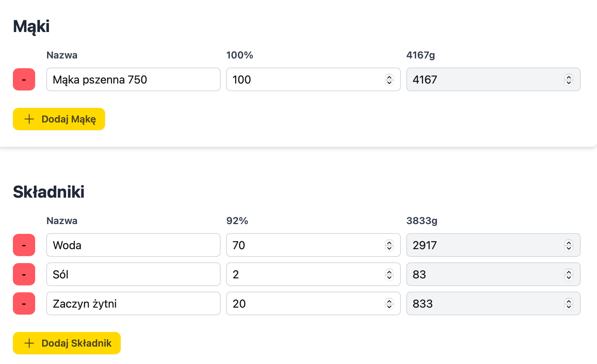597x364 pixels.
Task: Click plus icon in Dodaj Mąkę button
Action: [x=29, y=119]
